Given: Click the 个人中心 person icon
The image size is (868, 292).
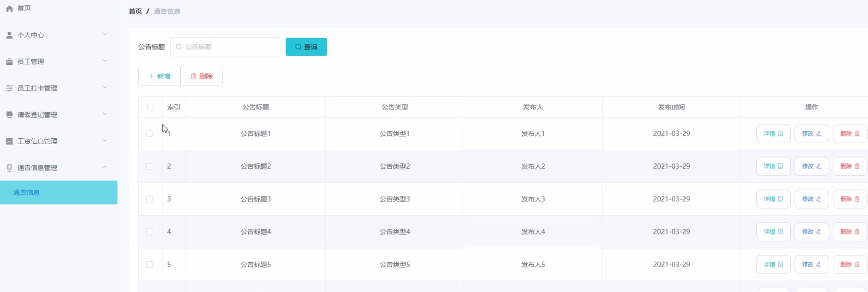Looking at the screenshot, I should click(x=9, y=35).
